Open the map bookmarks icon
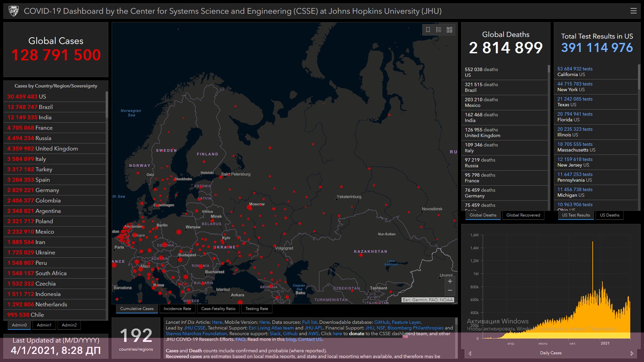644x362 pixels. click(428, 30)
